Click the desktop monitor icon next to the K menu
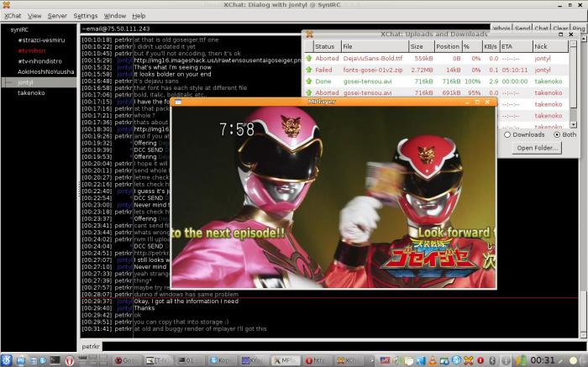The width and height of the screenshot is (588, 367). (21, 360)
